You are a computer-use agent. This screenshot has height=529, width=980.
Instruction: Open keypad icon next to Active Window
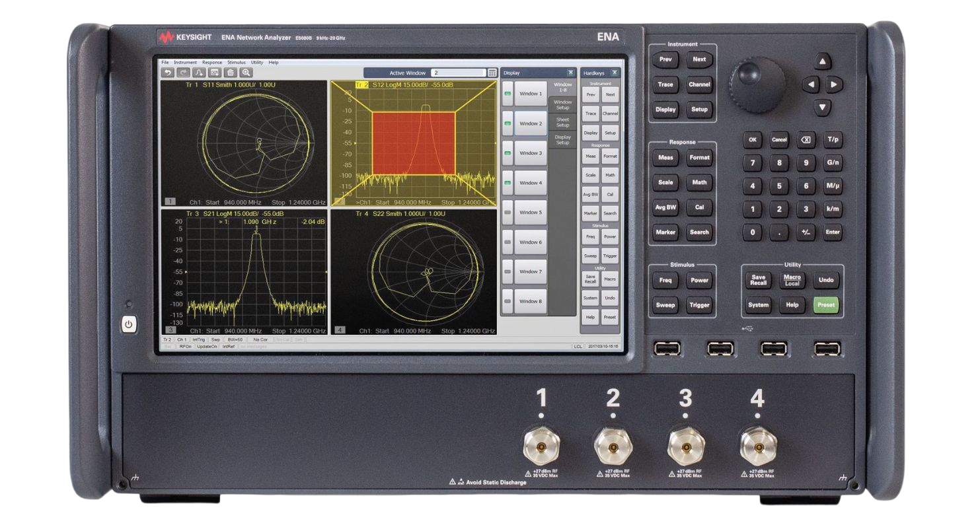click(492, 73)
